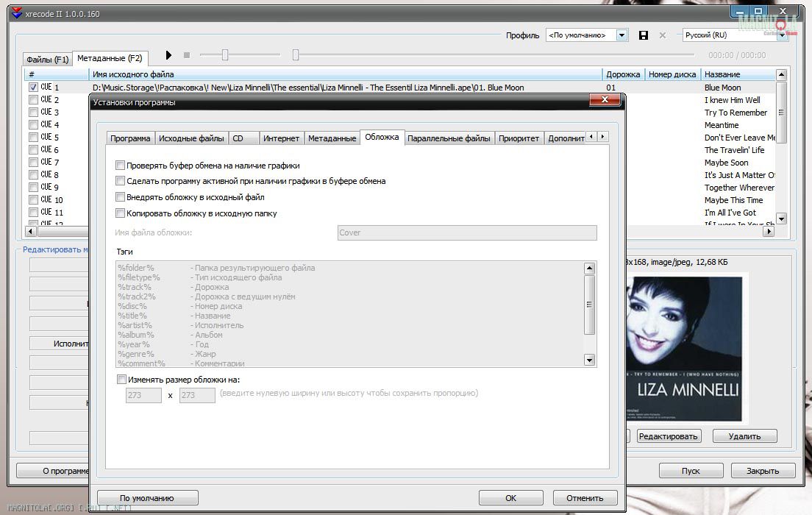Click the xrecode II app icon in title bar

(x=18, y=13)
